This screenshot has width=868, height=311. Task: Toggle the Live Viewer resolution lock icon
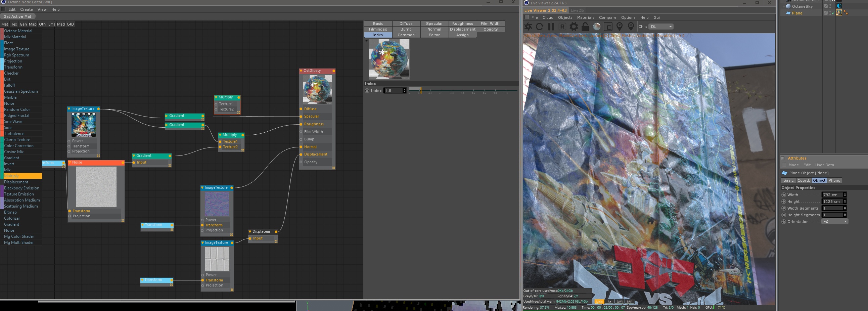[x=585, y=27]
